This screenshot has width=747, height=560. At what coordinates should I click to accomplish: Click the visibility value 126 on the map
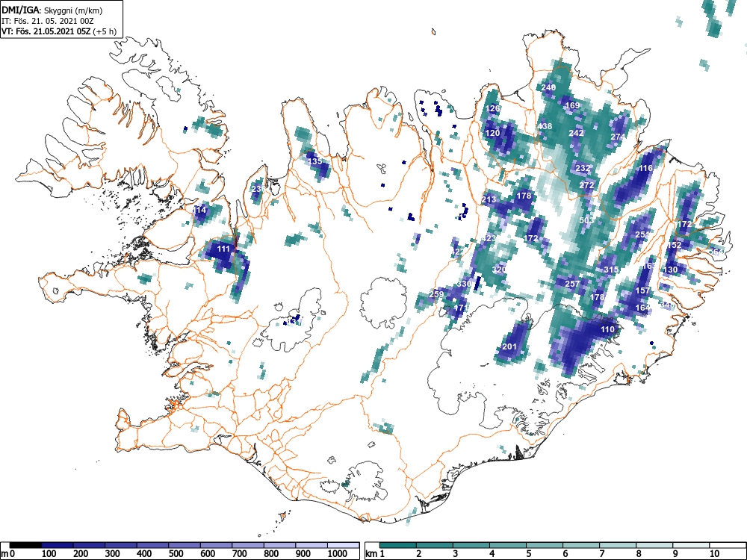[x=492, y=108]
